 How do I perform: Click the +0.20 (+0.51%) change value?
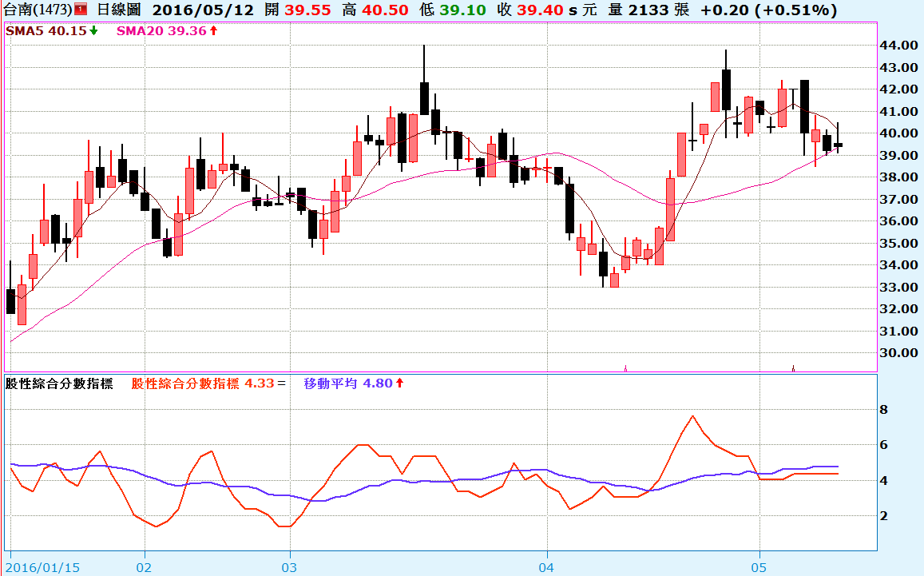coord(768,10)
